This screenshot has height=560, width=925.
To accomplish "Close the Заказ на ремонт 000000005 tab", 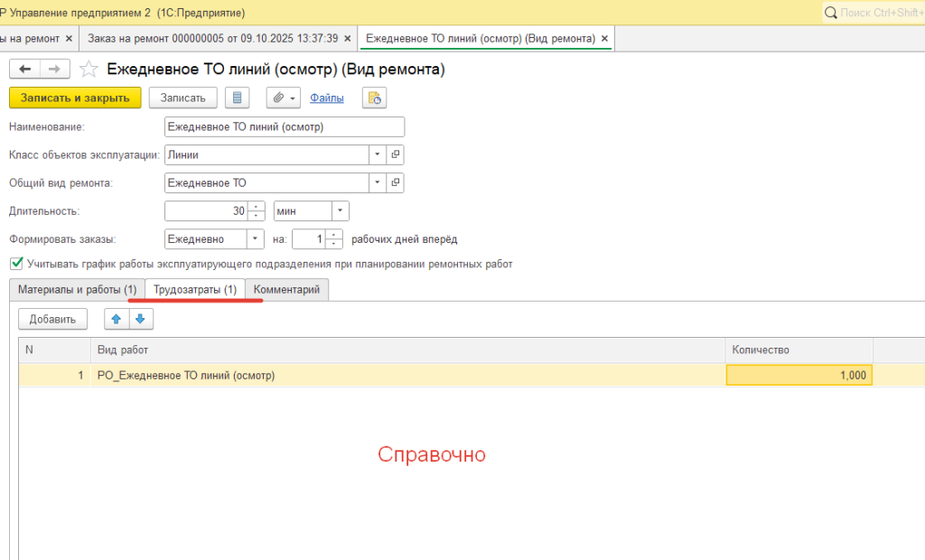I will pyautogui.click(x=348, y=39).
